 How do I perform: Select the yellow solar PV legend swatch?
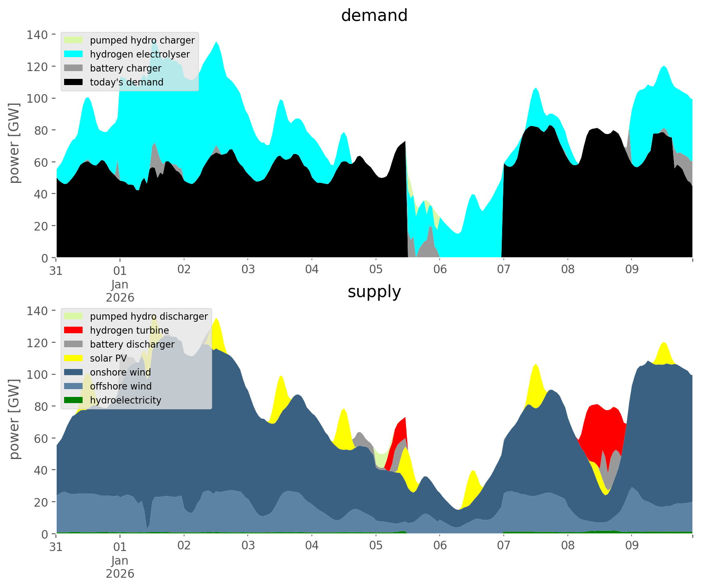(74, 358)
